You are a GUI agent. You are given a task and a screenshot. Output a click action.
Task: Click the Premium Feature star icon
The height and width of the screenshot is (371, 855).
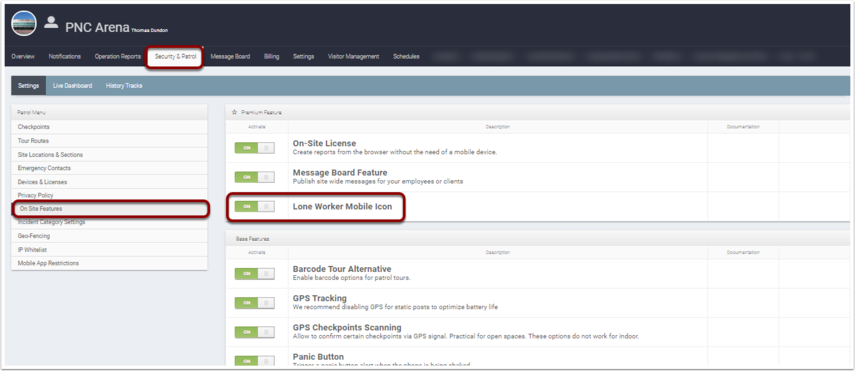point(234,112)
